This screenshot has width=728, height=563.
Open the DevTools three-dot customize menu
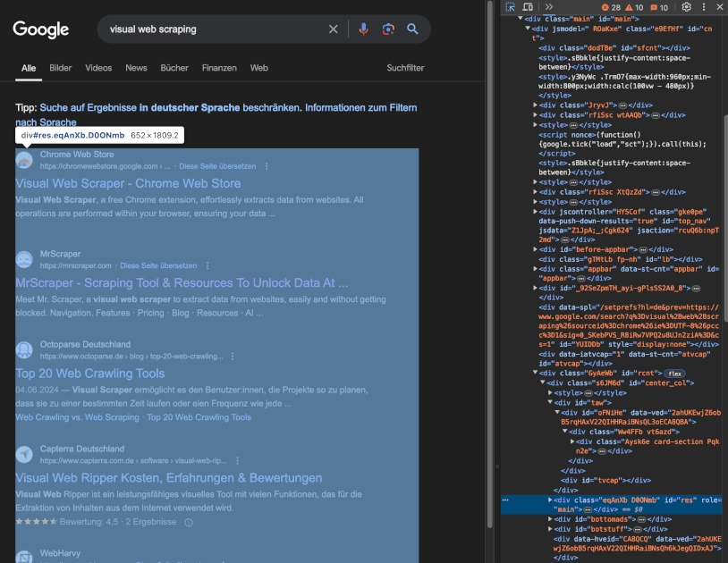703,7
